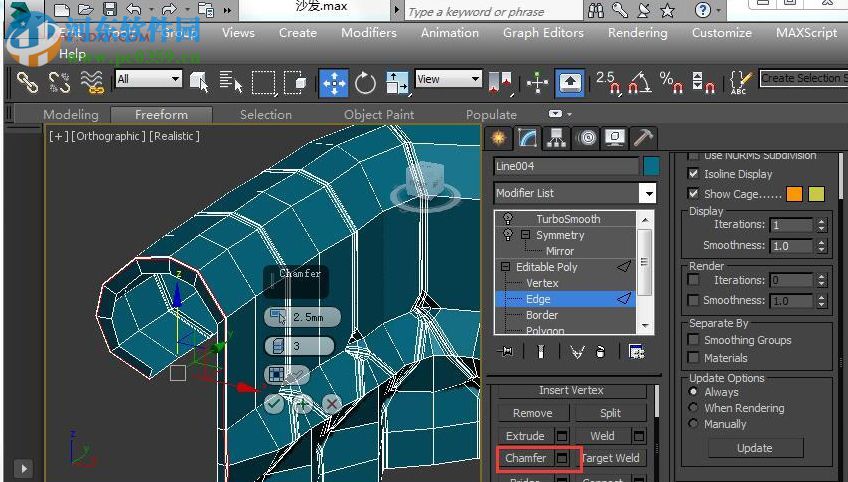The height and width of the screenshot is (482, 848).
Task: Toggle Symmetry modifier lightbulb
Action: click(x=508, y=235)
